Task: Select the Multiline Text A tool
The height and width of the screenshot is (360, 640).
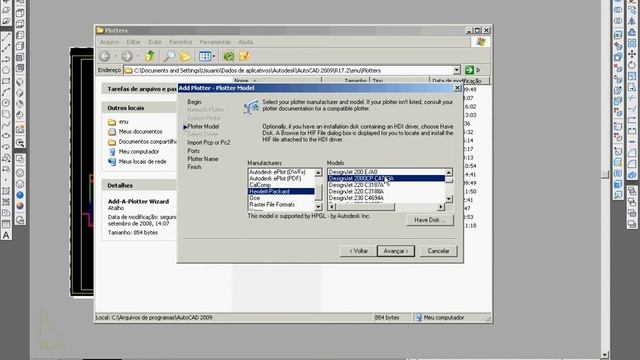Action: (x=6, y=236)
